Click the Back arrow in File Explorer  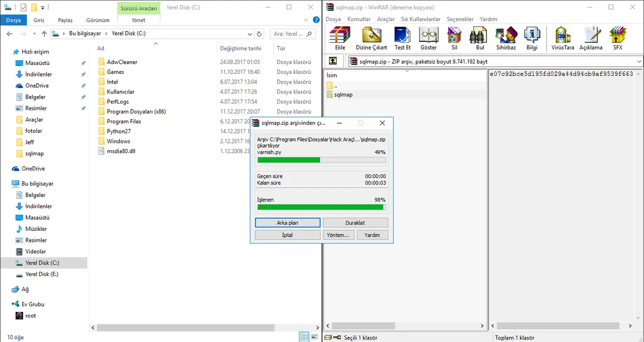(x=10, y=34)
